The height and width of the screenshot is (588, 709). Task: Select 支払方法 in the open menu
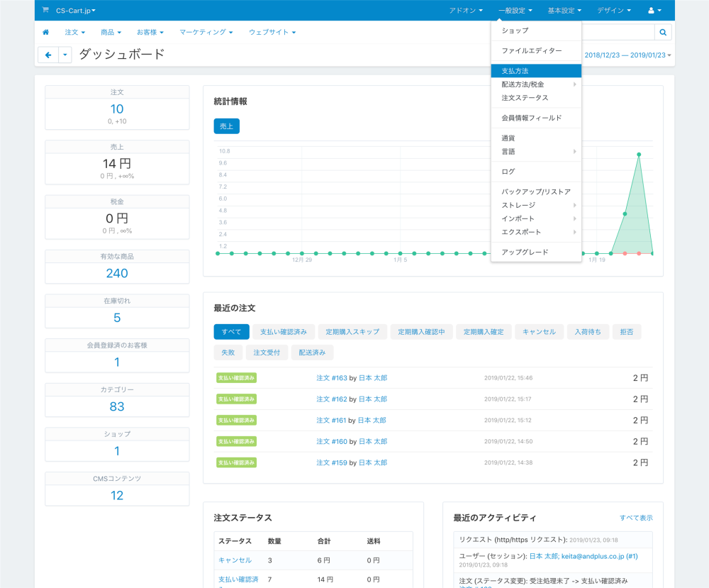tap(515, 71)
